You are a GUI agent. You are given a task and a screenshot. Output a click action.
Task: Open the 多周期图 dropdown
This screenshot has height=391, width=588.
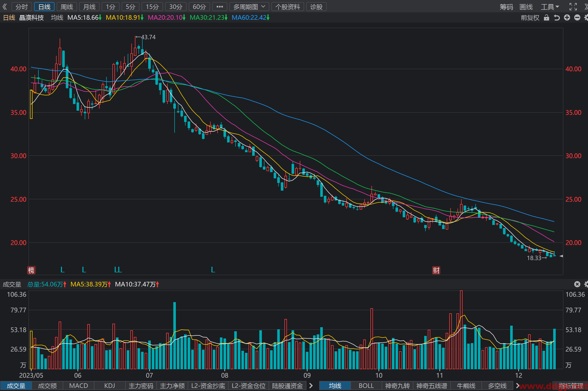point(249,7)
